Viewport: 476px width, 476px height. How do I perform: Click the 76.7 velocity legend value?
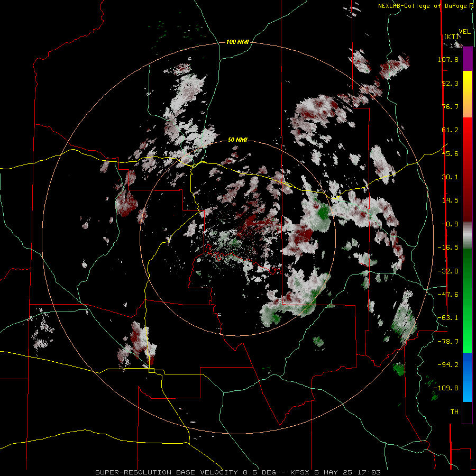[450, 106]
